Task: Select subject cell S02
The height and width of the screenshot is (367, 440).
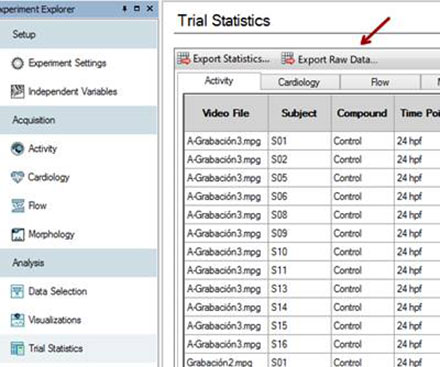Action: [299, 159]
